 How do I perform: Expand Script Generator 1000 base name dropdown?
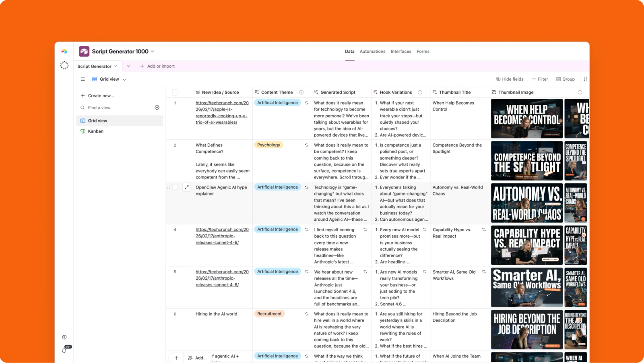[x=153, y=52]
